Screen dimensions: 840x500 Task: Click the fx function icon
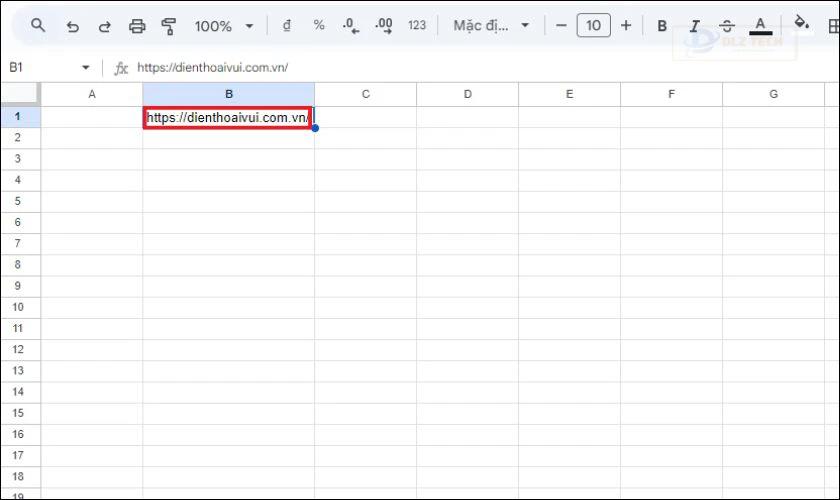[121, 68]
